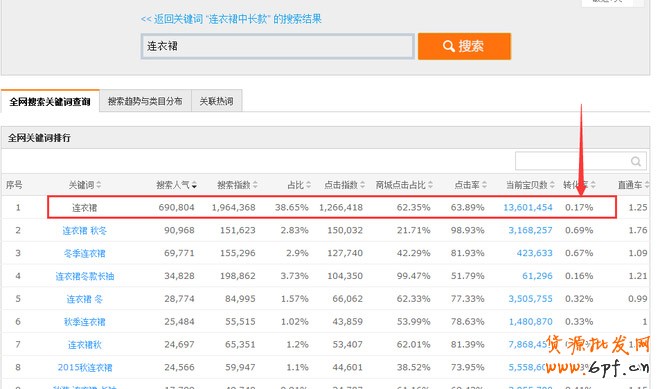Sort by 搜索人气 column arrow
This screenshot has height=389, width=660.
(x=194, y=185)
